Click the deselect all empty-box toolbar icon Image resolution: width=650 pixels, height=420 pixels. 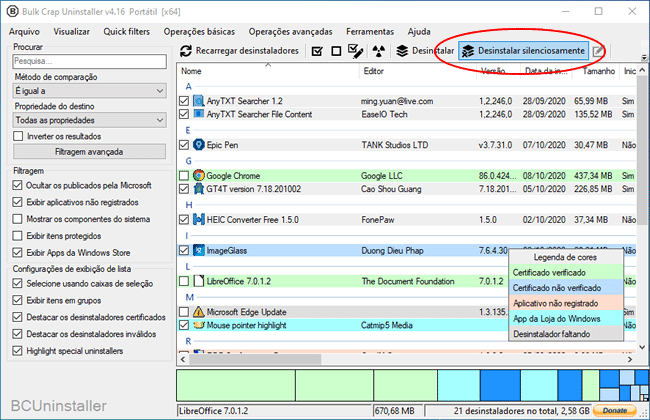336,51
